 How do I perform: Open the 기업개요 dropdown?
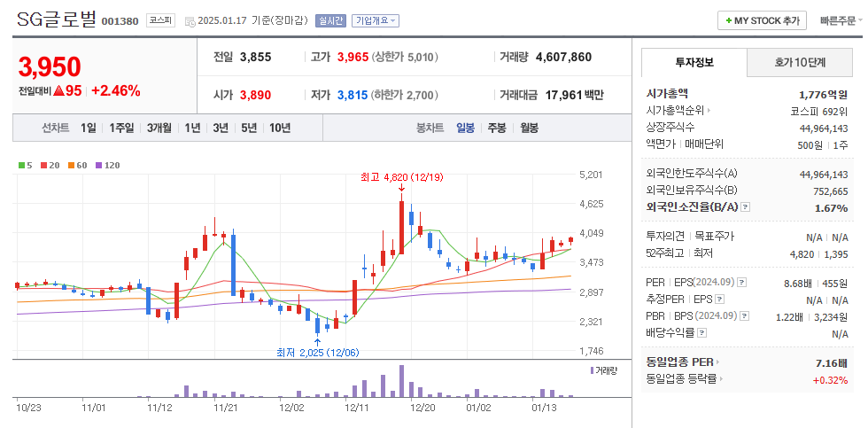[x=376, y=21]
